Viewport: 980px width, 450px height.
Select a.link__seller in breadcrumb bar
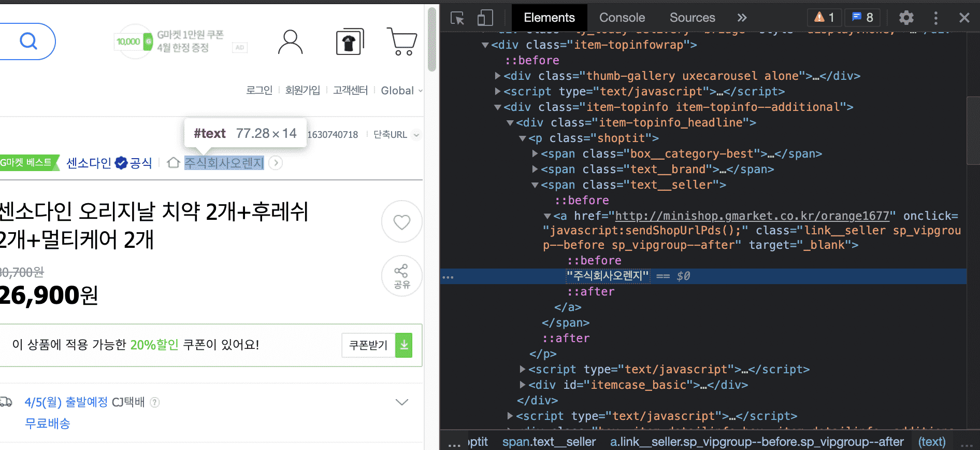pos(757,442)
